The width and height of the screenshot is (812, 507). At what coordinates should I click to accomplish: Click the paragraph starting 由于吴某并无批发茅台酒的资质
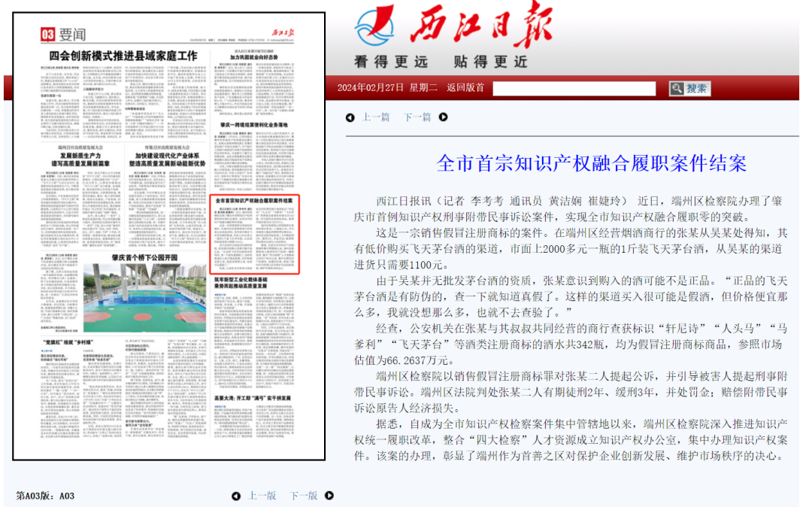tap(571, 296)
